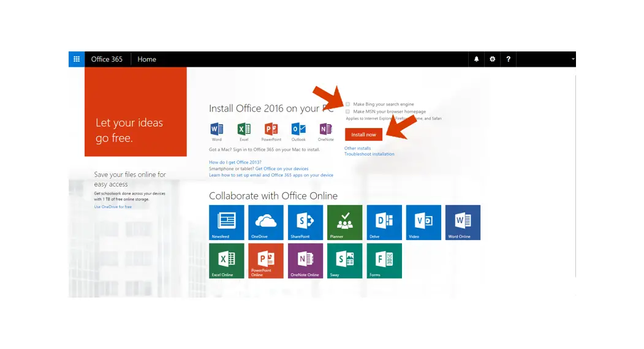Check Make MSN your browser homepage

tap(348, 111)
